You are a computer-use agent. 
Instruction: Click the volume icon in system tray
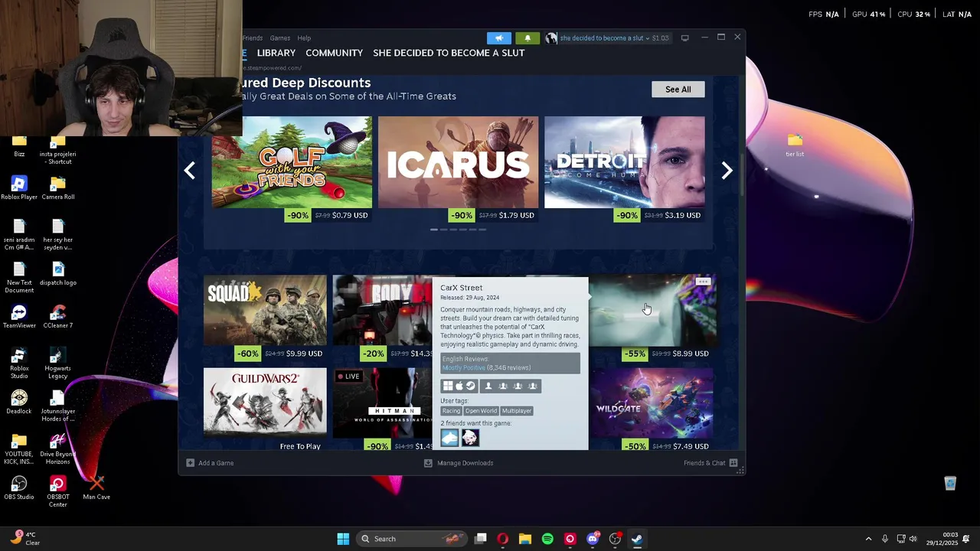click(913, 539)
